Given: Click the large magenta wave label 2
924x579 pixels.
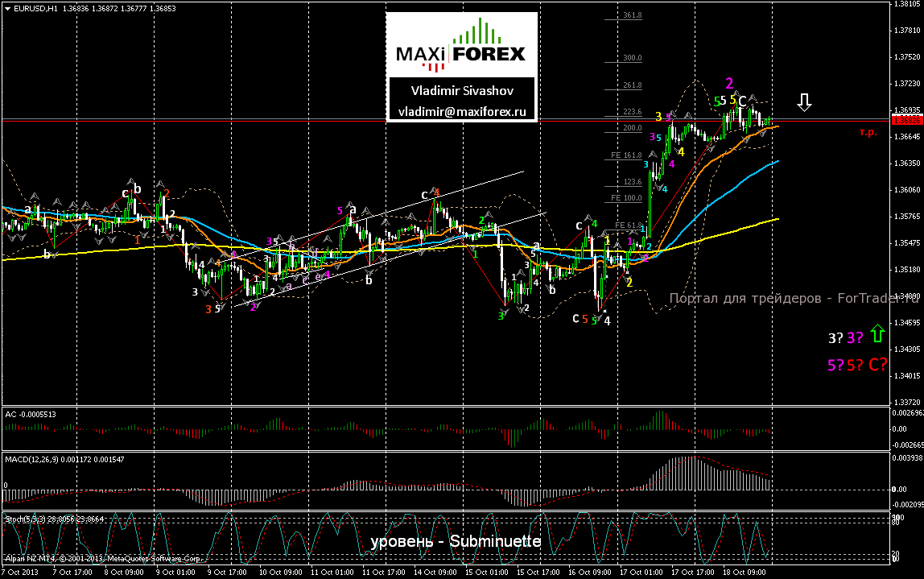Looking at the screenshot, I should (x=729, y=84).
